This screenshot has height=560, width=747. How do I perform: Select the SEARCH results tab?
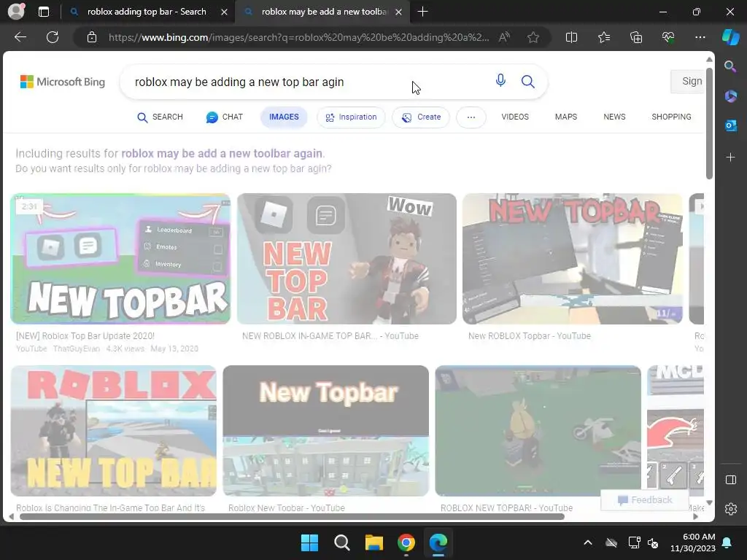click(160, 117)
